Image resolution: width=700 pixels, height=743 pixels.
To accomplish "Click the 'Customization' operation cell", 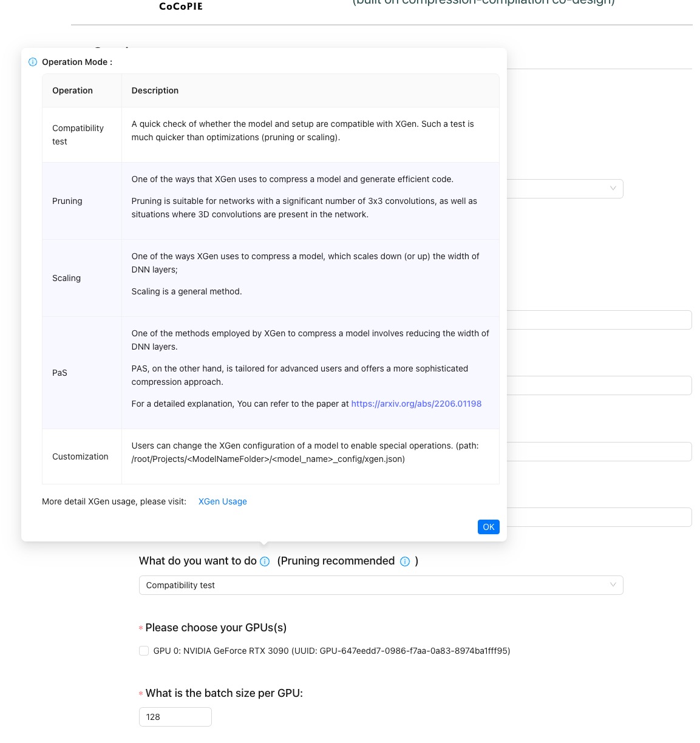I will click(x=82, y=456).
